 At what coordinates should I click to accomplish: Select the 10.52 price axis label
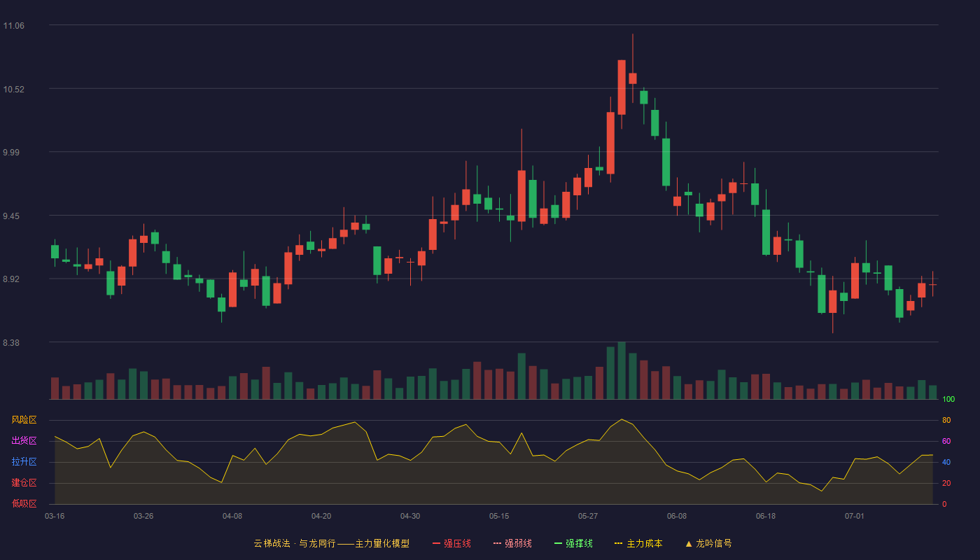point(14,90)
